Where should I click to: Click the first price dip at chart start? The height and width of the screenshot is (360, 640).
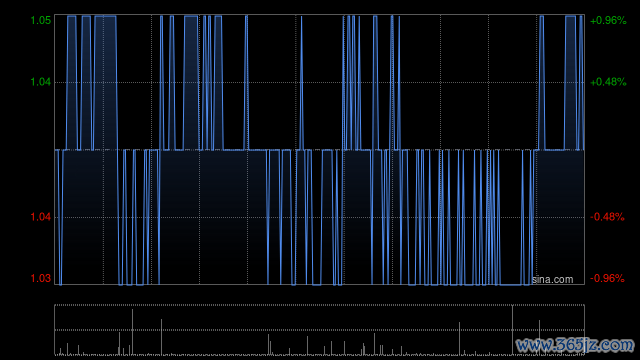[x=60, y=217]
